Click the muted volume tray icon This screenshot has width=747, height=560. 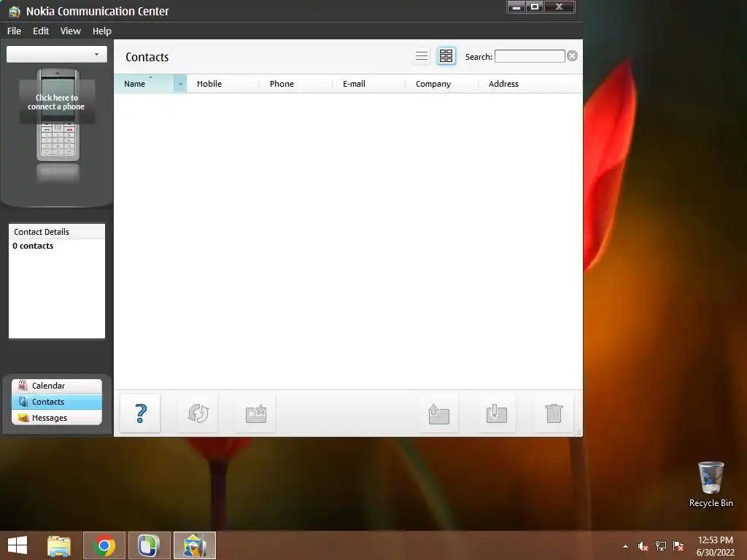643,546
